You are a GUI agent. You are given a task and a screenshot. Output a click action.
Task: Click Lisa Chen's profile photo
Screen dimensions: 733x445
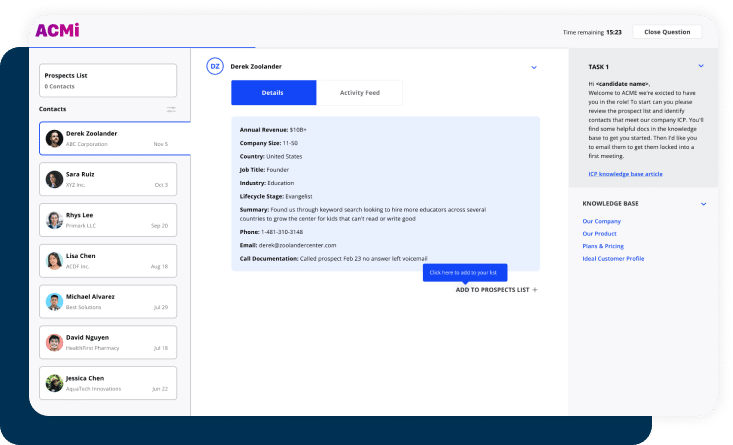coord(54,261)
